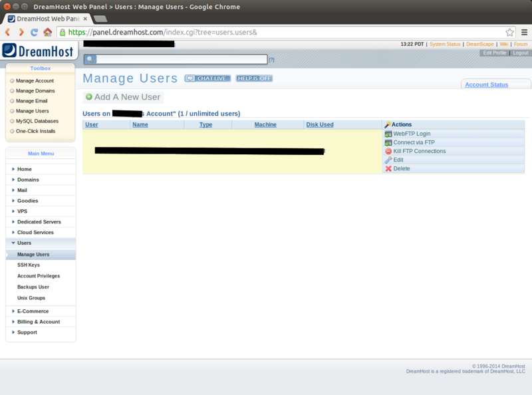Viewport: 532px width, 395px height.
Task: Sort table by Type column
Action: 205,124
